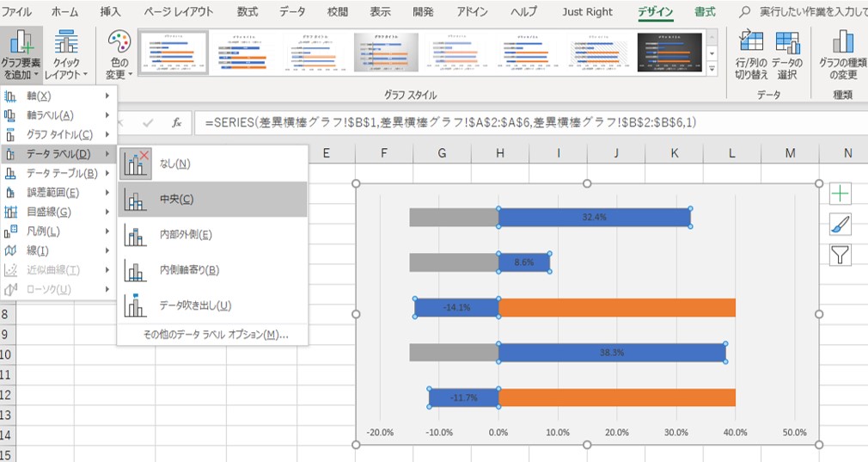868x462 pixels.
Task: Click the top gray bar segment
Action: pos(454,217)
